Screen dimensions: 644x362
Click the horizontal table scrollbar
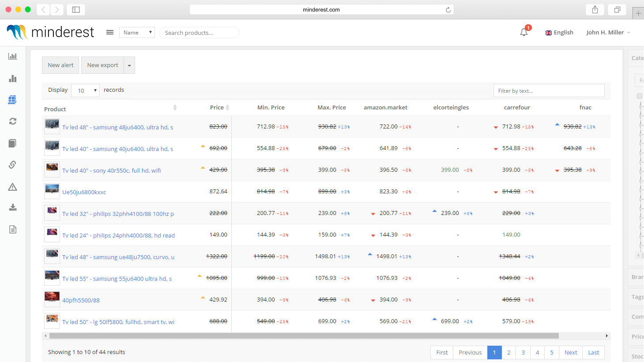pyautogui.click(x=304, y=336)
